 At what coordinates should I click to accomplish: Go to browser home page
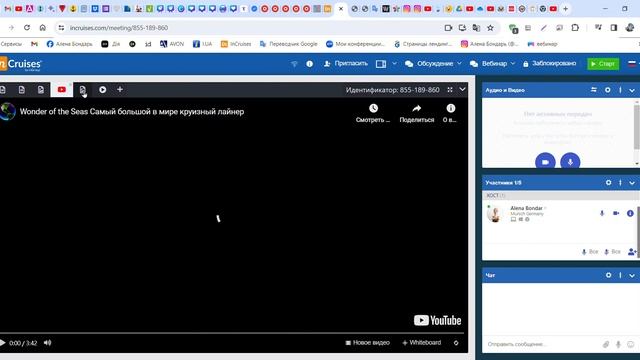42,28
